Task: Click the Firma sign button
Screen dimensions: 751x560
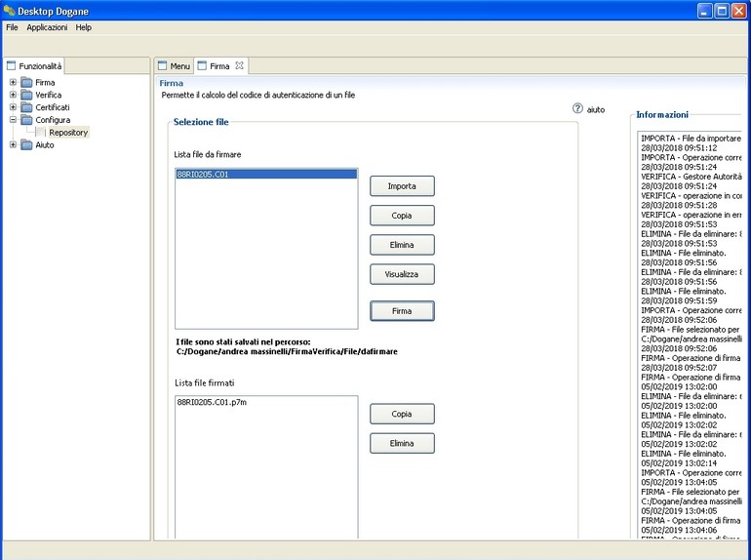Action: coord(402,311)
